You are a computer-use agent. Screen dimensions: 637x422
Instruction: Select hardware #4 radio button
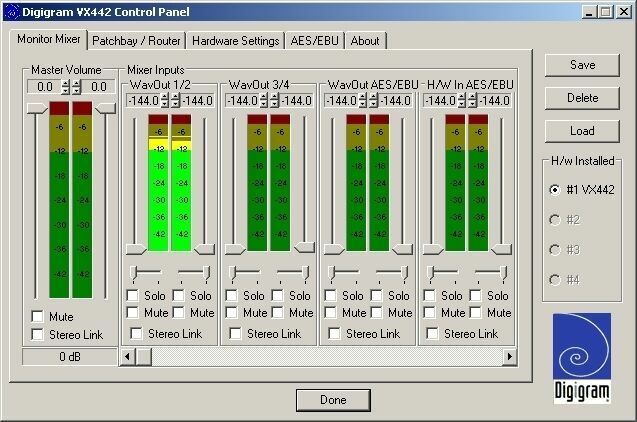[x=555, y=280]
